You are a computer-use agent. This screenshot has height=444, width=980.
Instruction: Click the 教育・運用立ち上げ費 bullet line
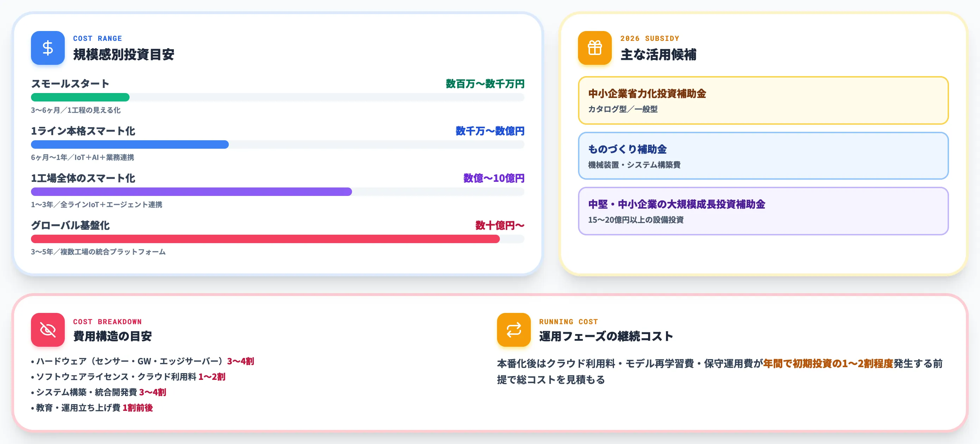[92, 408]
